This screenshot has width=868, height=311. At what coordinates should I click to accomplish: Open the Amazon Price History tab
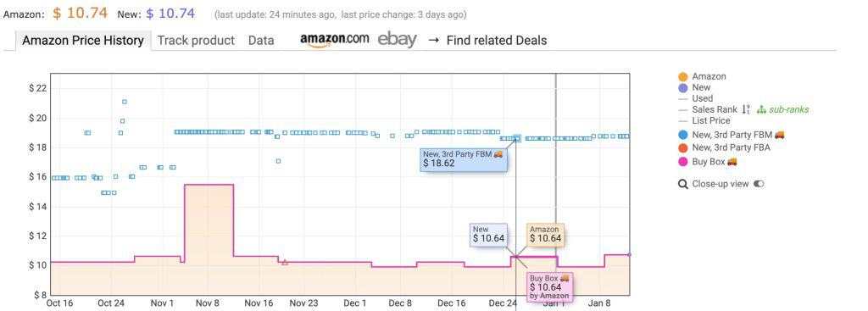click(x=83, y=41)
